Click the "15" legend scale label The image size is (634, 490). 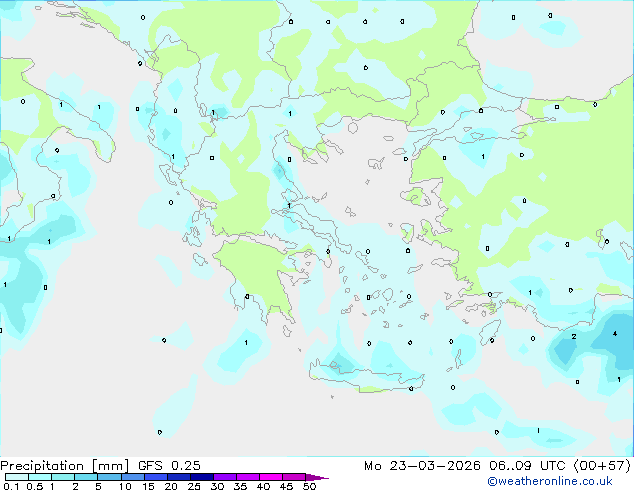click(x=148, y=486)
